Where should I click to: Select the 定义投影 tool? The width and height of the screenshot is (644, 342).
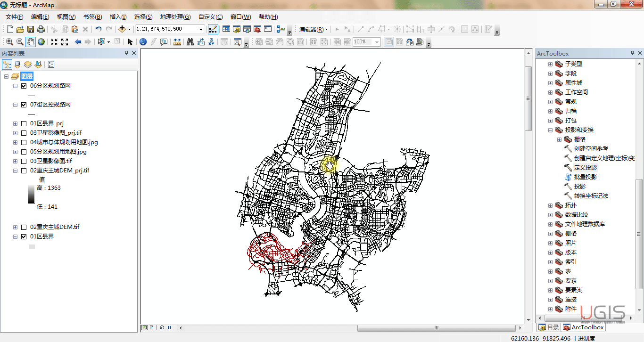tap(585, 168)
